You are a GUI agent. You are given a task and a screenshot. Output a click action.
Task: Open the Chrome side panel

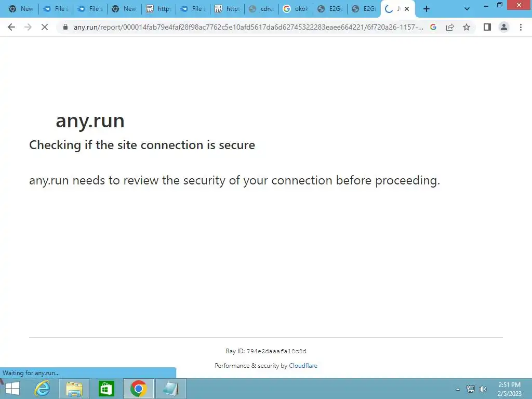coord(487,27)
